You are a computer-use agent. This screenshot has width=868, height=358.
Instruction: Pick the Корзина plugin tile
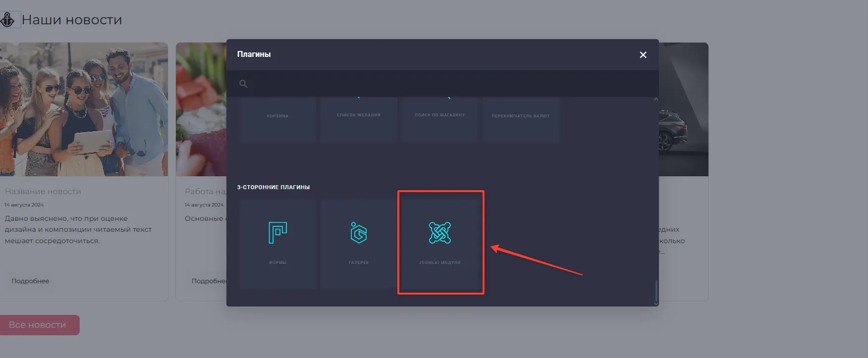tap(277, 119)
